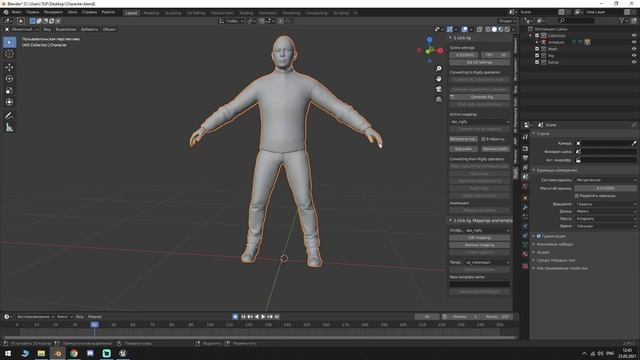Screen dimensions: 640x360
Task: Open the Правка menu
Action: pyautogui.click(x=33, y=12)
